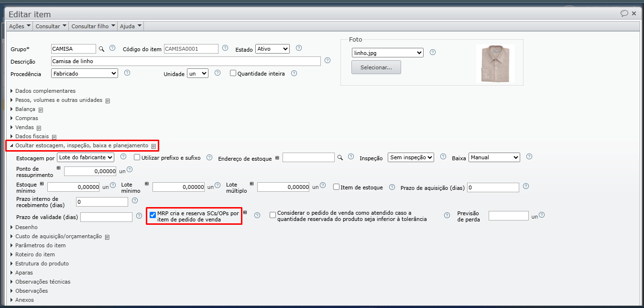The width and height of the screenshot is (644, 308).
Task: Open help icon next to Procedência dropdown
Action: [x=127, y=73]
